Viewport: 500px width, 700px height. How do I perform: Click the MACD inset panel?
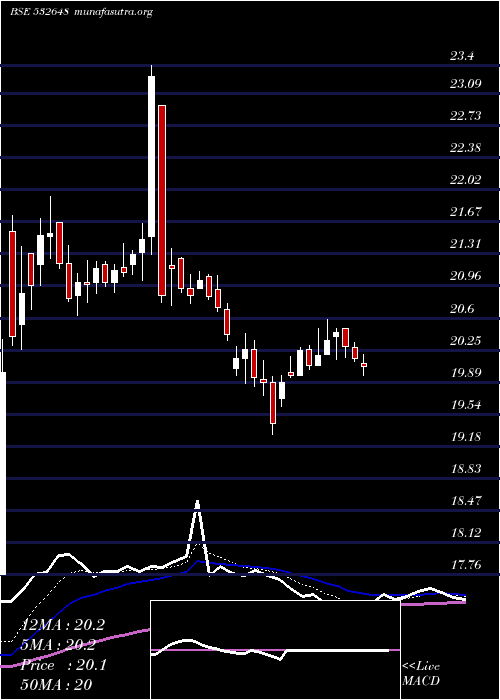275,650
